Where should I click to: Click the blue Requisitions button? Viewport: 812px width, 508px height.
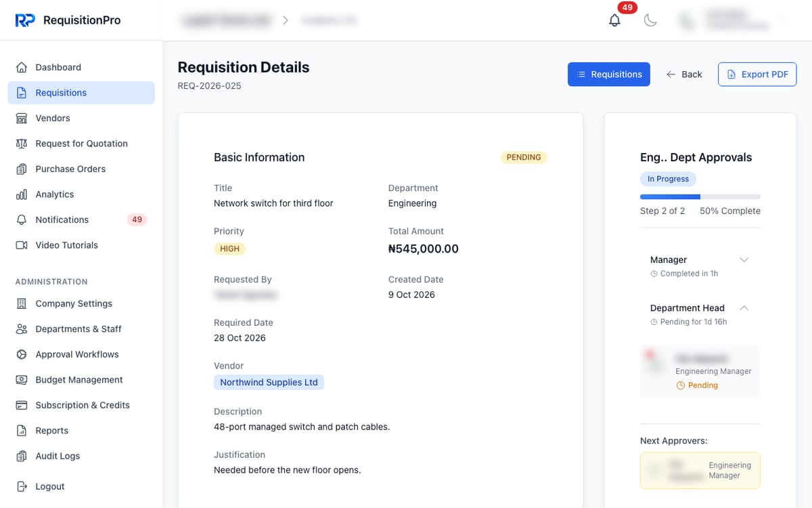609,75
